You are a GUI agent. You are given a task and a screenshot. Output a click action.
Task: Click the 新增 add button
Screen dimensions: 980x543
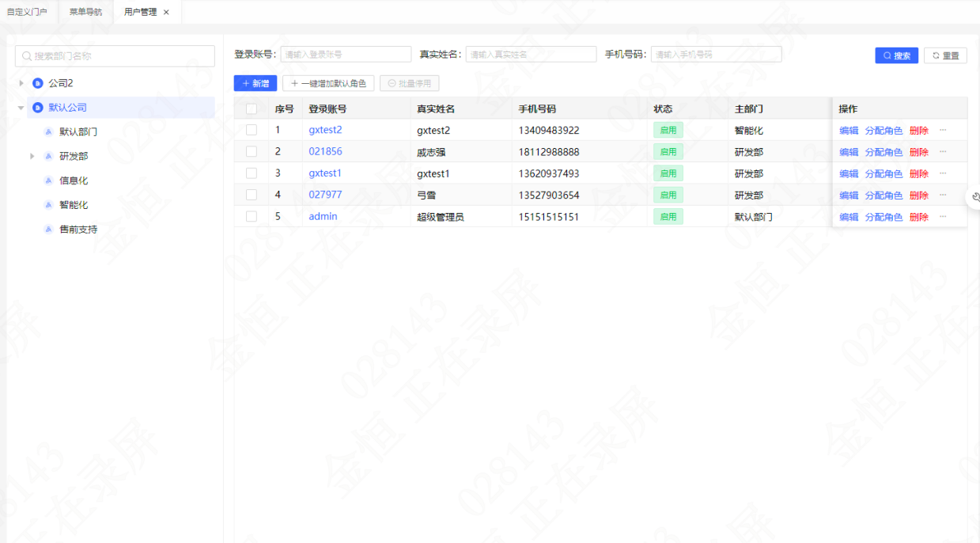coord(255,83)
